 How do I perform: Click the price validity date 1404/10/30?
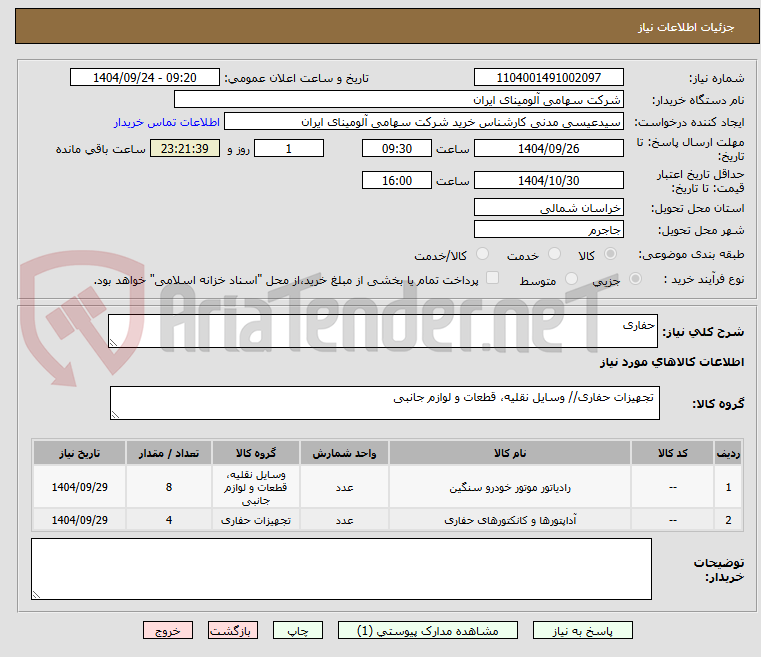click(x=548, y=181)
